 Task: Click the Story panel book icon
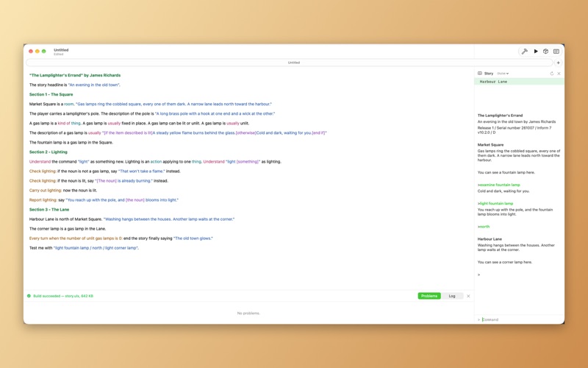[480, 74]
